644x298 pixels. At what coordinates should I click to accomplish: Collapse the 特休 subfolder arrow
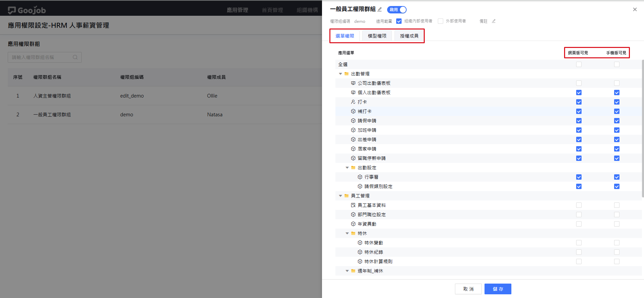pyautogui.click(x=347, y=233)
